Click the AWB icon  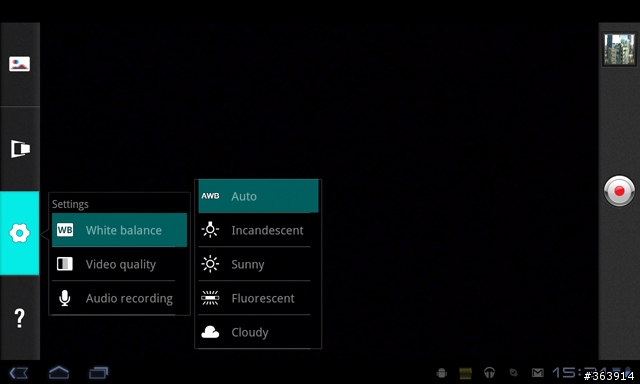[x=210, y=196]
